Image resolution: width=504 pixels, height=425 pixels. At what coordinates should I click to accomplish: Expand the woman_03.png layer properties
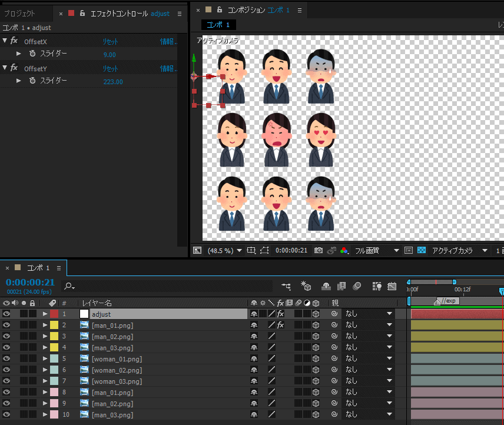(45, 381)
